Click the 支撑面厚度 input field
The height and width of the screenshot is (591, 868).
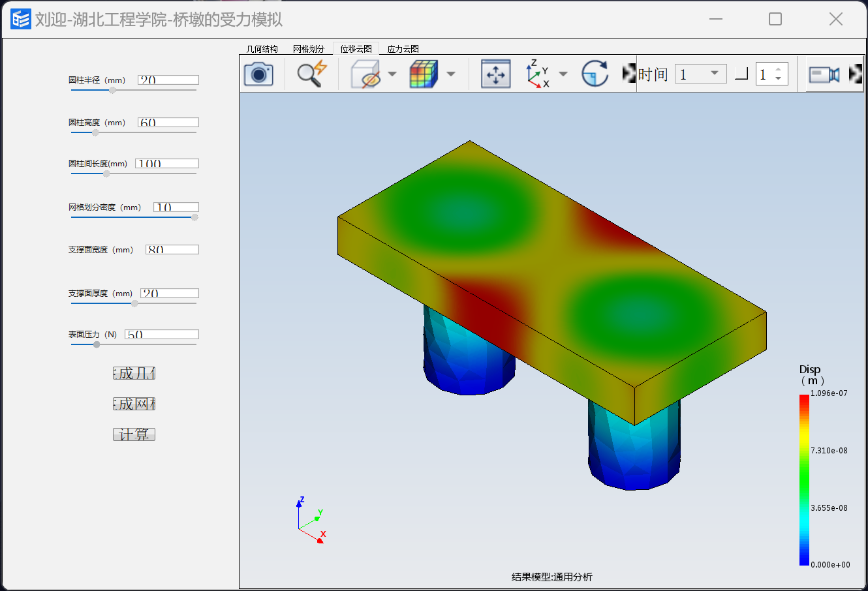[169, 293]
